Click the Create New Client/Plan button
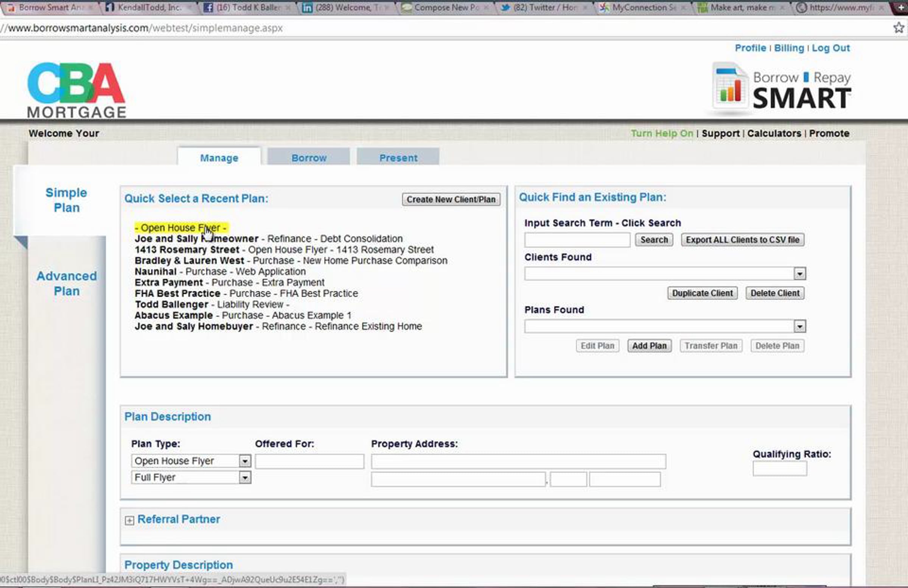The height and width of the screenshot is (588, 908). 451,199
